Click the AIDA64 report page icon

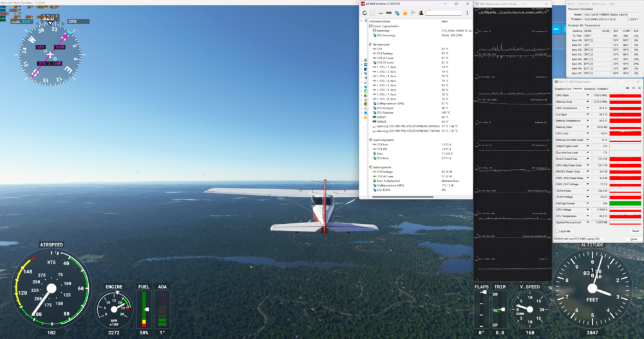(372, 13)
